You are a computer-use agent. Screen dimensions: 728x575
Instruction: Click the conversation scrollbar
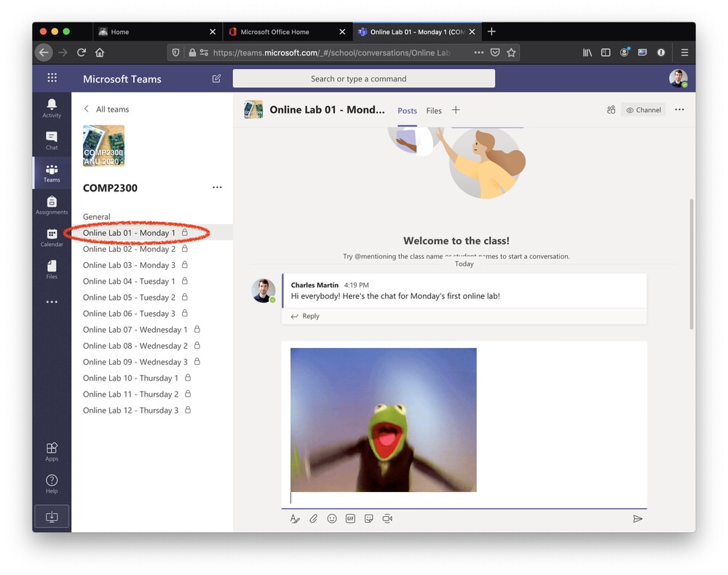point(692,264)
